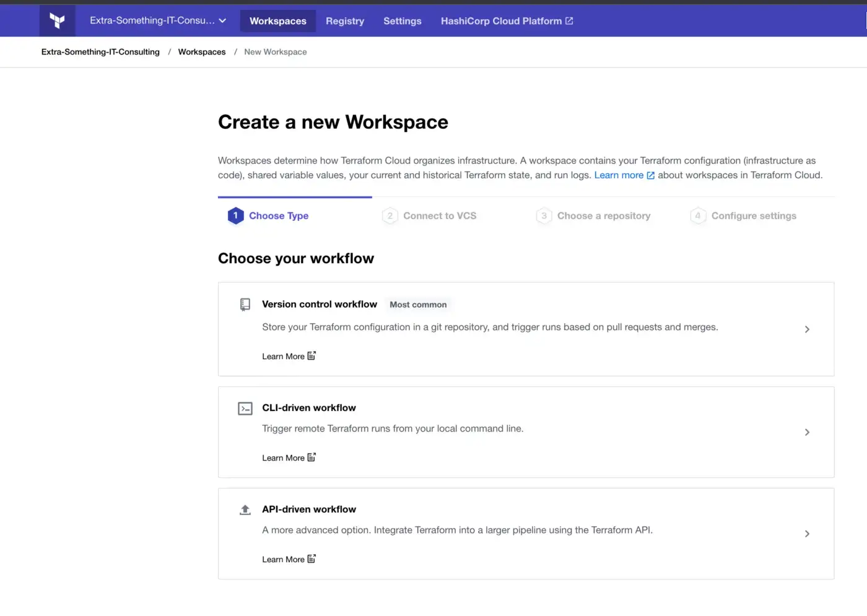Click the API-driven workflow upload icon

click(x=245, y=510)
